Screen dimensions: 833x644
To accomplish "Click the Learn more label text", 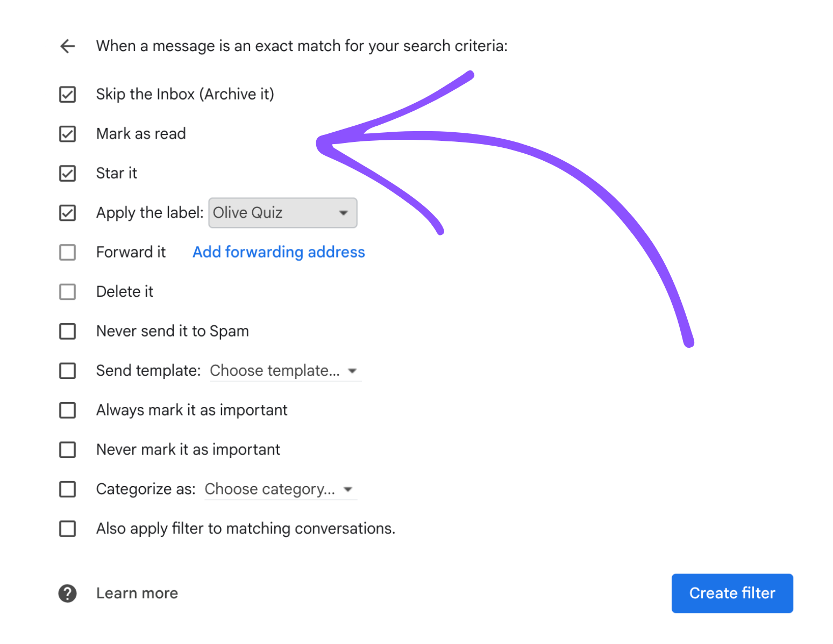I will coord(137,593).
